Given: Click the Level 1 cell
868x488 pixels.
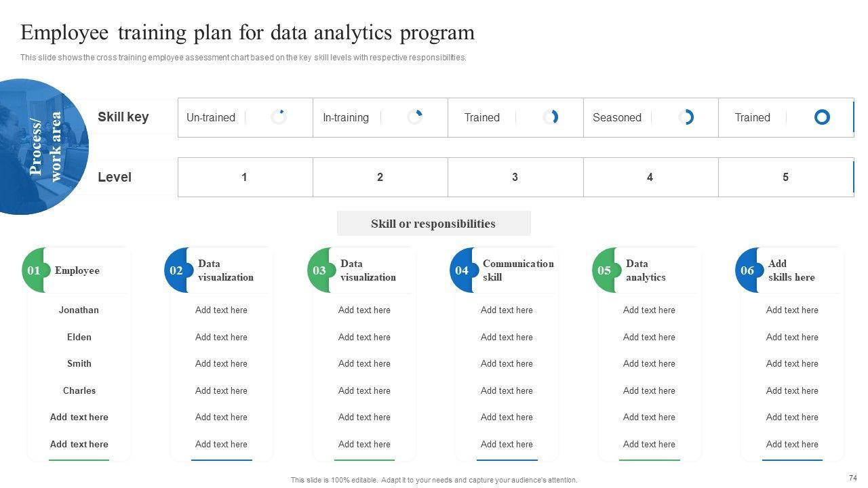Looking at the screenshot, I should pyautogui.click(x=244, y=178).
